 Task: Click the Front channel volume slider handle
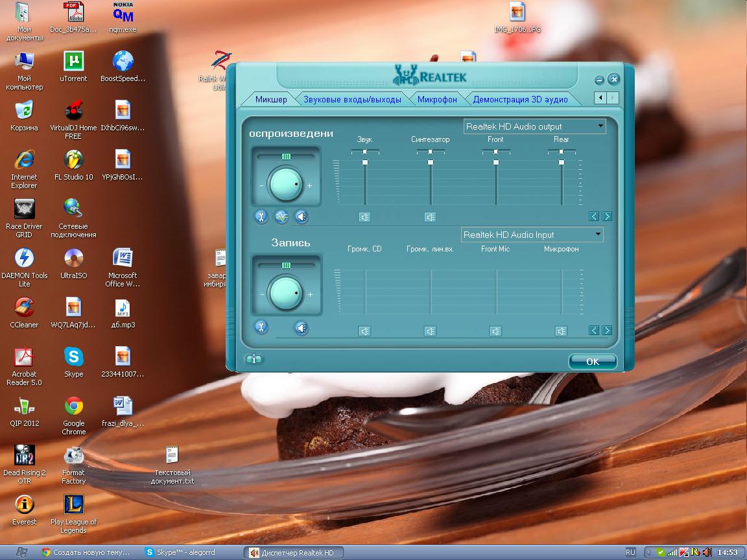point(496,162)
